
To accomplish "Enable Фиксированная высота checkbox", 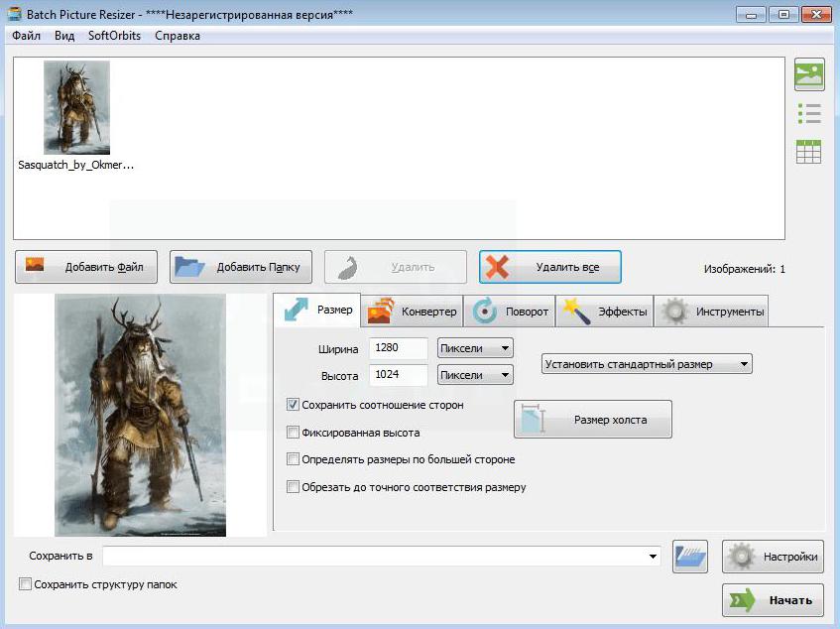I will pyautogui.click(x=293, y=432).
